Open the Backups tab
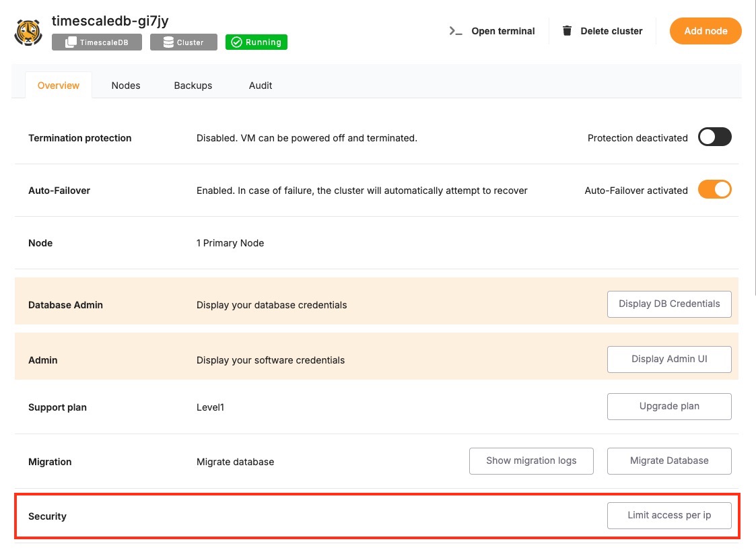Screen dimensions: 756x550 click(193, 85)
